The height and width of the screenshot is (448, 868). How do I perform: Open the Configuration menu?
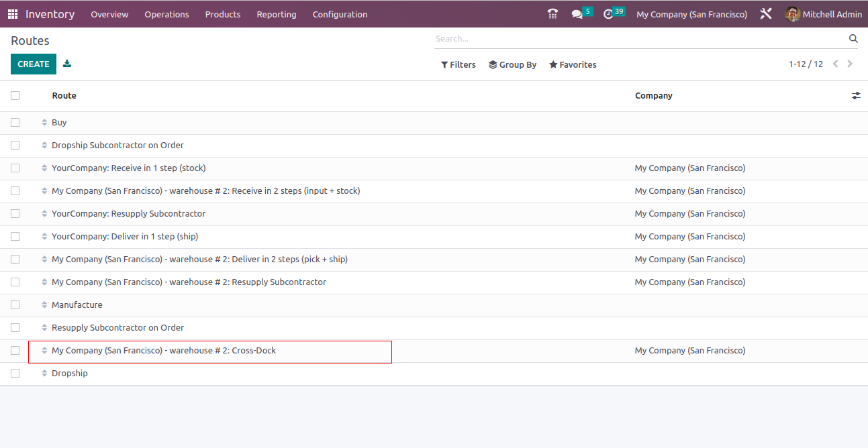coord(340,14)
